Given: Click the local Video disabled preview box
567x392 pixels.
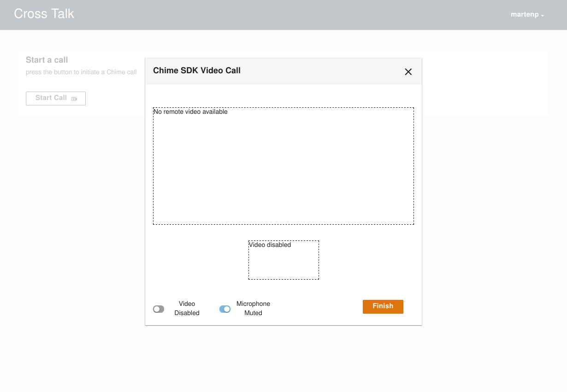Looking at the screenshot, I should 283,260.
